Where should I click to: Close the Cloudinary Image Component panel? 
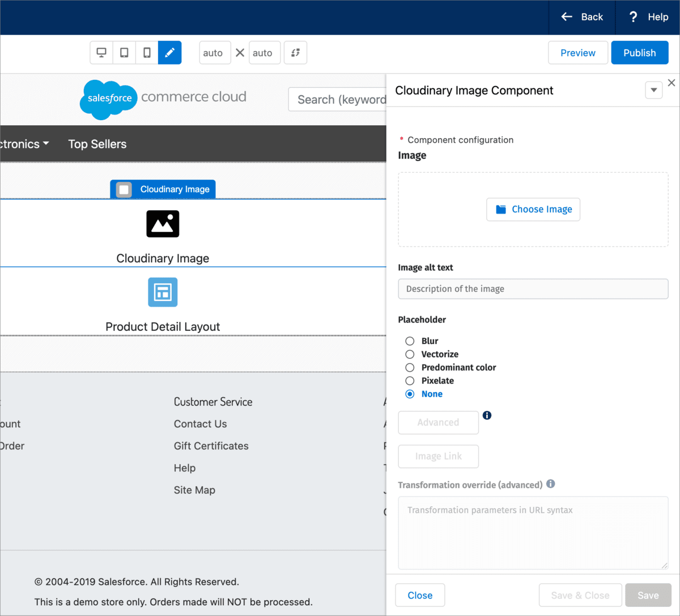coord(671,83)
